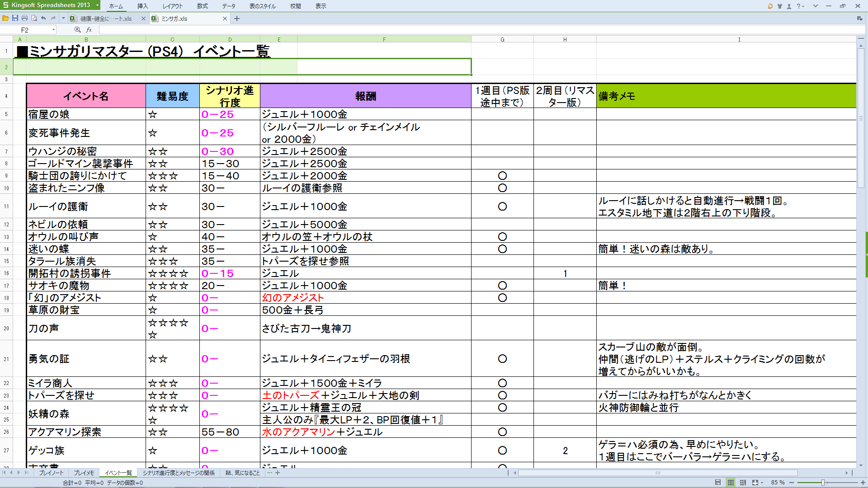Click the plus to add new document tab

237,19
